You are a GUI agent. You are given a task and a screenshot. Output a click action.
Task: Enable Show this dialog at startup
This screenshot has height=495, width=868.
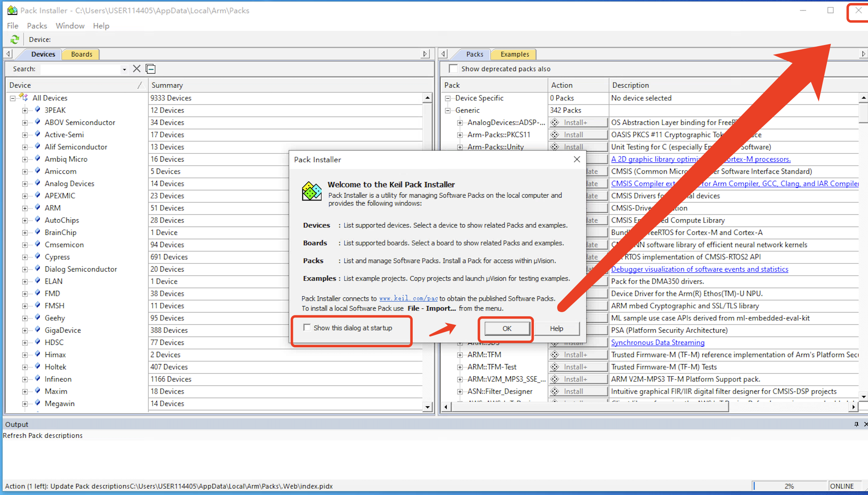point(307,328)
